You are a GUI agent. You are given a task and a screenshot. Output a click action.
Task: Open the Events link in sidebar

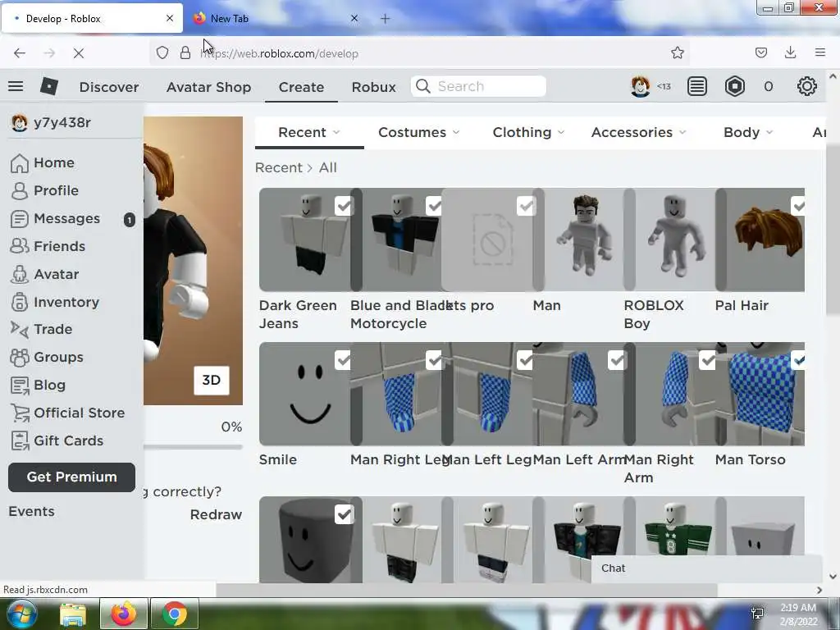(31, 512)
